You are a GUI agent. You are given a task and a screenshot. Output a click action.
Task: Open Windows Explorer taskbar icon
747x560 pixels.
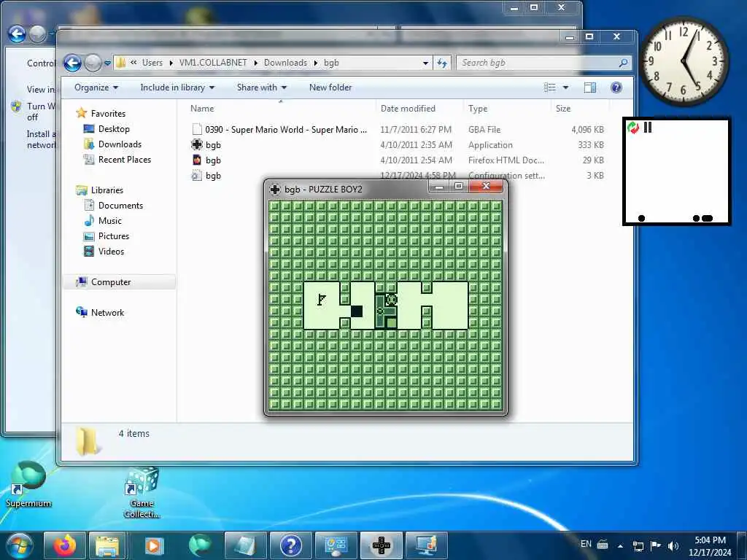pyautogui.click(x=108, y=545)
